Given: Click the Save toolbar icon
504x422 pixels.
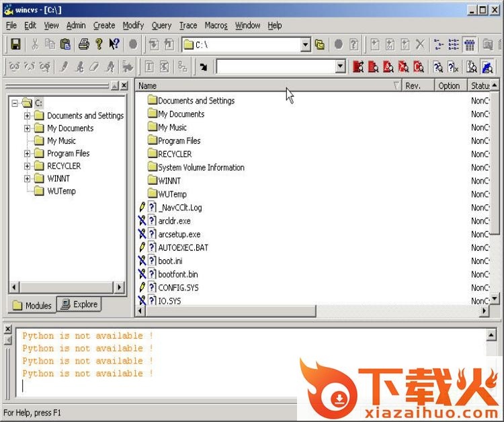Looking at the screenshot, I should [15, 44].
